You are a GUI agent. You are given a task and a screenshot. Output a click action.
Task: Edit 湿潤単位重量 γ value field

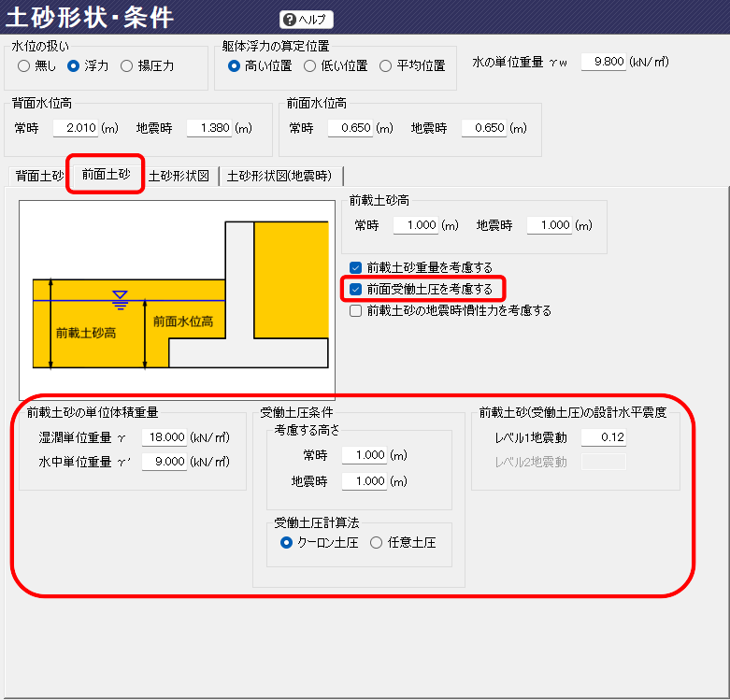tap(165, 437)
